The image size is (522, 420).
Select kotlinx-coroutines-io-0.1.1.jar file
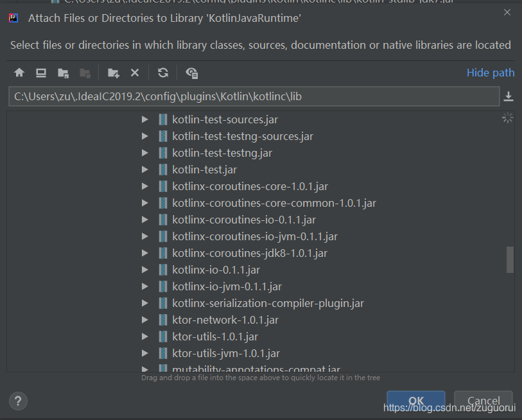tap(244, 220)
